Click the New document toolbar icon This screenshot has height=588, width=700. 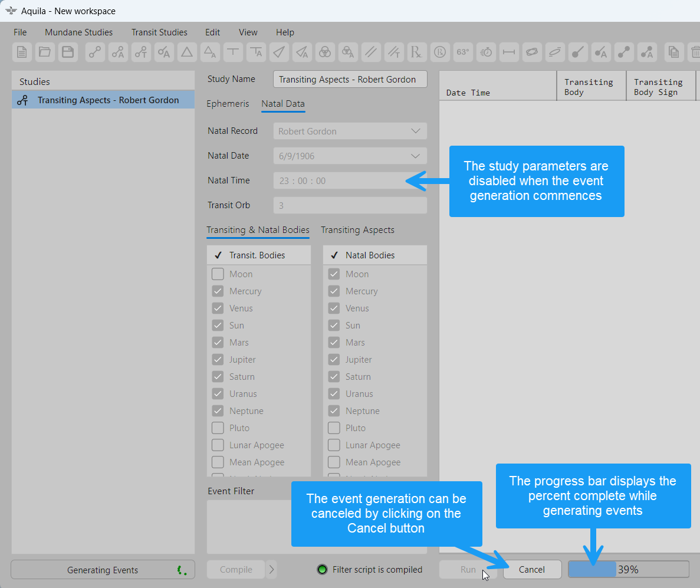coord(21,52)
